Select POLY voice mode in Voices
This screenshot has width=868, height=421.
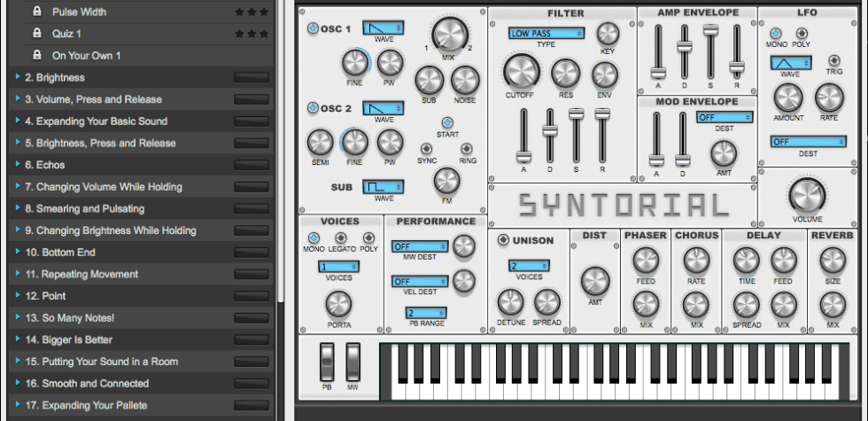(x=368, y=238)
